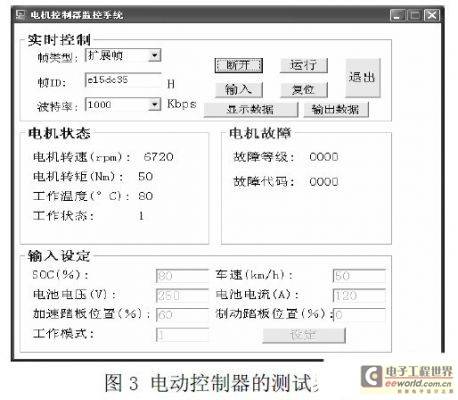This screenshot has width=458, height=400.
Task: Minimize the 电机控制器监控系统 window
Action: (x=398, y=15)
